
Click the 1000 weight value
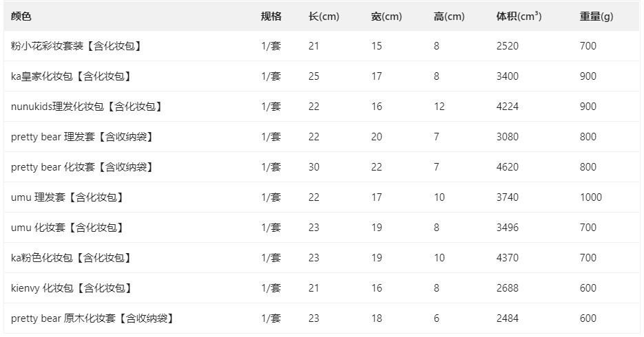590,197
